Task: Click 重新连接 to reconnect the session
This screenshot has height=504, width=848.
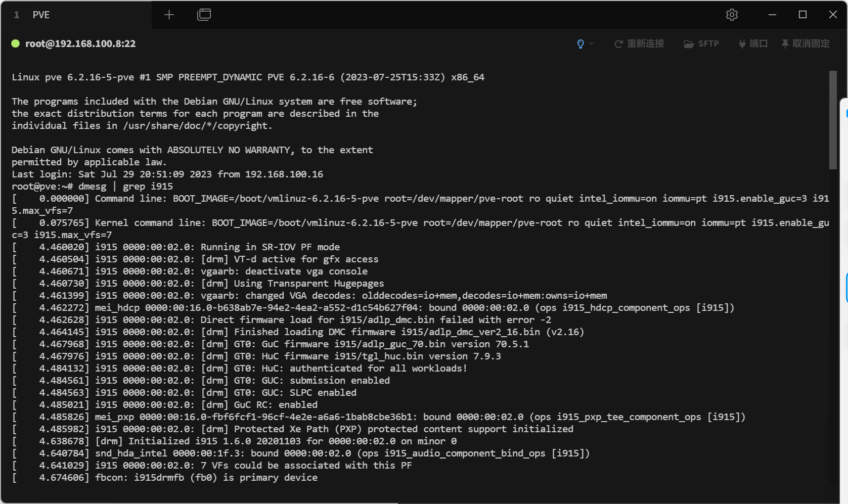Action: 639,44
